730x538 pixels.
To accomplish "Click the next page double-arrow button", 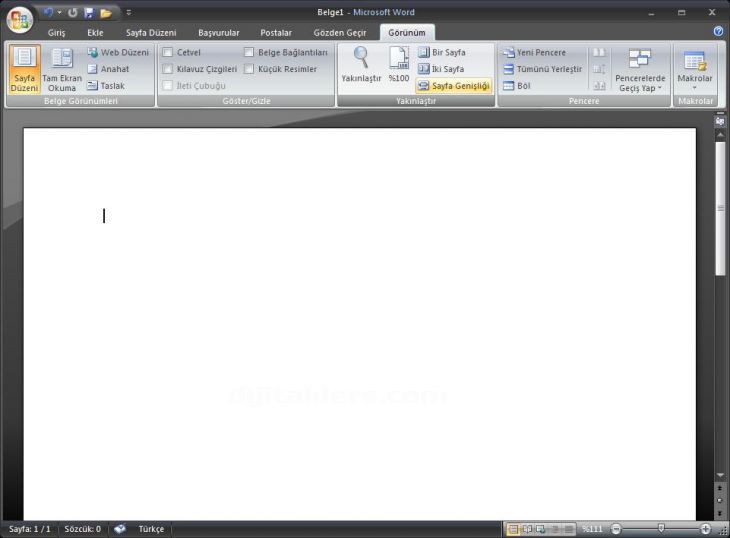I will pos(720,513).
